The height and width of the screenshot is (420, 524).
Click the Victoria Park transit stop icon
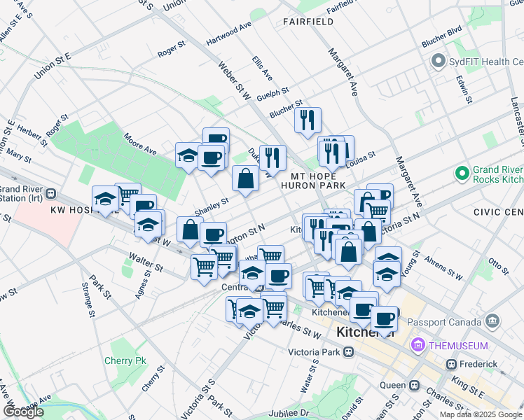click(x=349, y=352)
